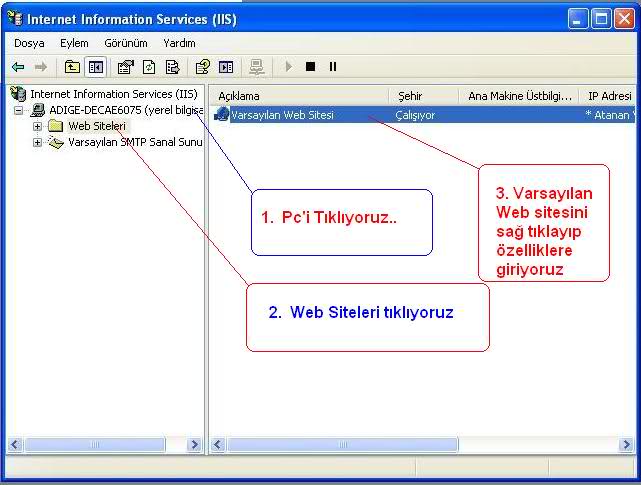Toggle the console tree show/hide icon

(x=96, y=67)
